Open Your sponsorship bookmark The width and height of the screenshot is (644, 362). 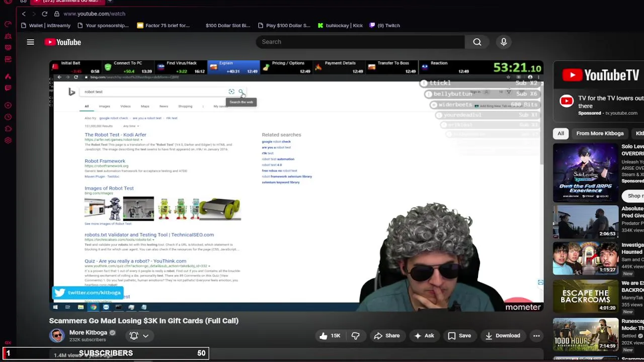[x=103, y=26]
